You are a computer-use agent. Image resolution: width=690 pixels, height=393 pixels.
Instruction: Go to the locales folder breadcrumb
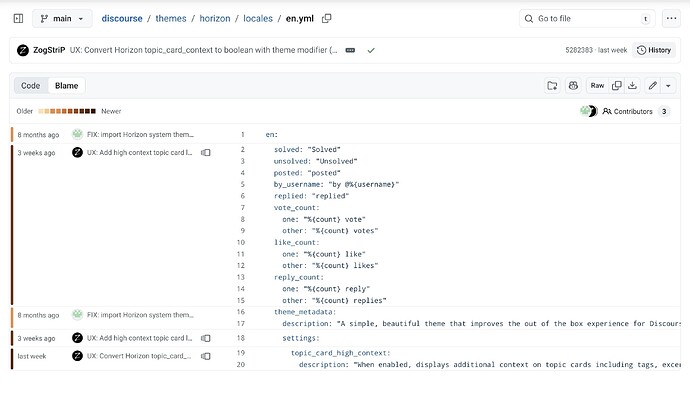coord(258,18)
